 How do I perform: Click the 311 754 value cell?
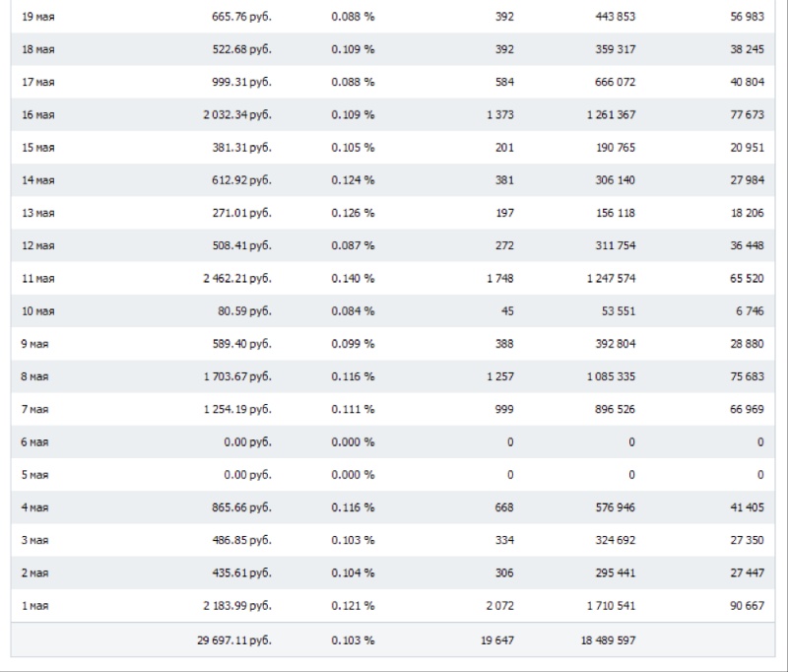coord(615,245)
